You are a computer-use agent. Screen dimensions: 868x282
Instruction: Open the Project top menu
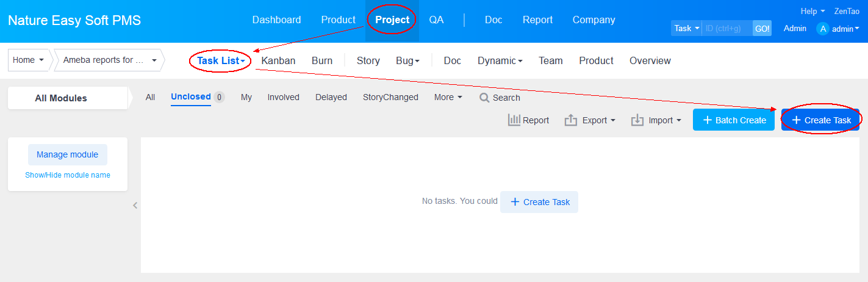coord(392,20)
